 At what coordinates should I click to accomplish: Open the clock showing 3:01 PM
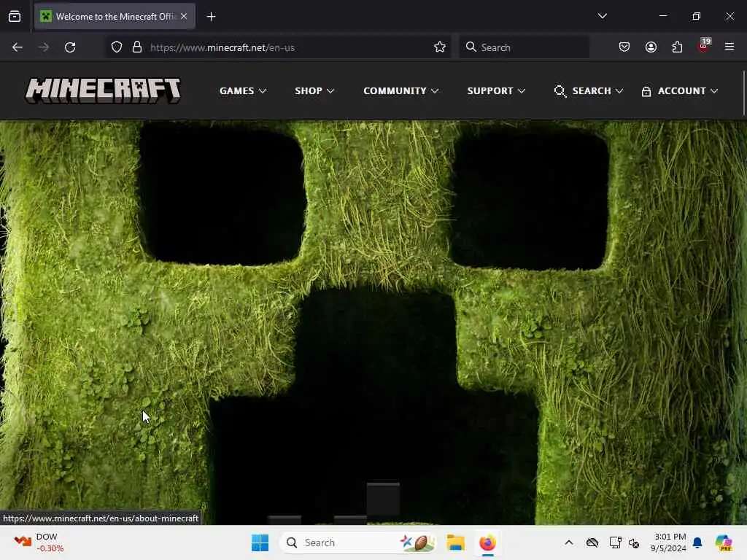[x=670, y=542]
